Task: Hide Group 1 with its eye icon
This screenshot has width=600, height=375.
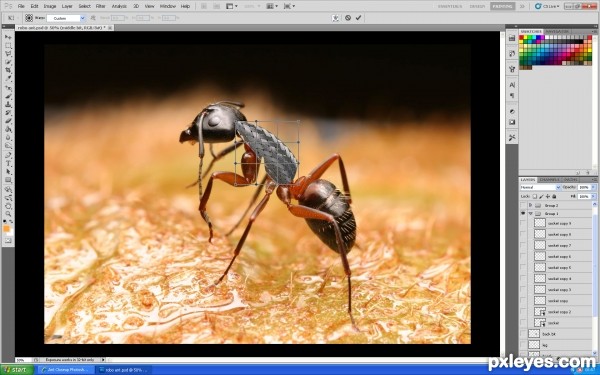Action: point(523,214)
